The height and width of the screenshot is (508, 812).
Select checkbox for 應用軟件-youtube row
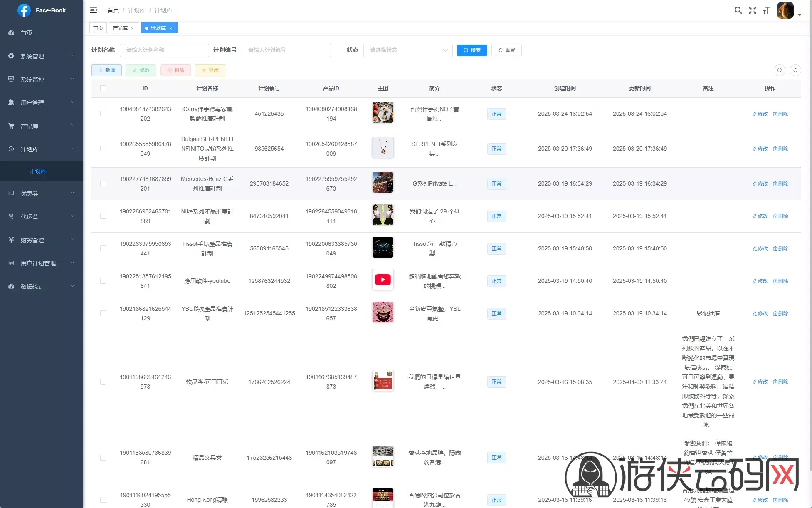[103, 281]
